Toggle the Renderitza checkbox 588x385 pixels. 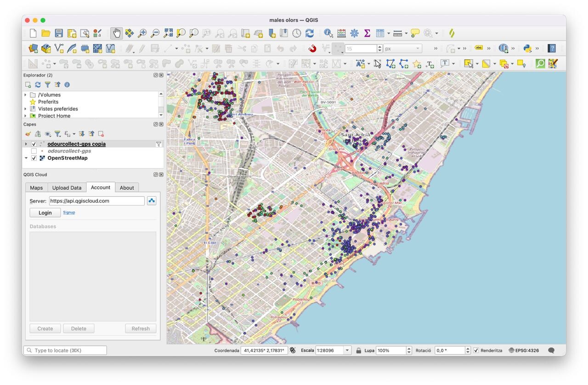[476, 351]
